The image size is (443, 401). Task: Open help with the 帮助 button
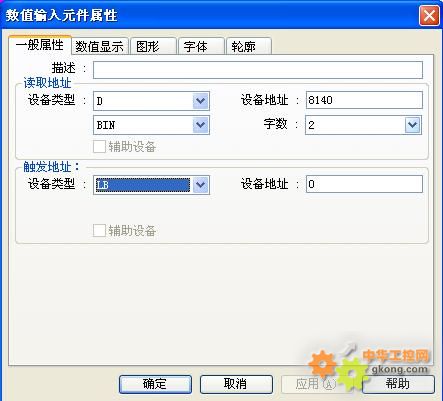pyautogui.click(x=398, y=384)
